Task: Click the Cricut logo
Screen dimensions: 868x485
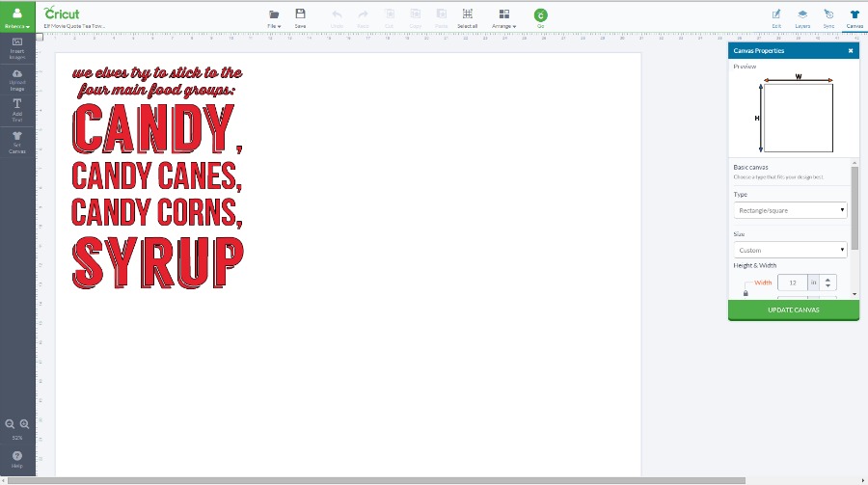Action: coord(62,13)
